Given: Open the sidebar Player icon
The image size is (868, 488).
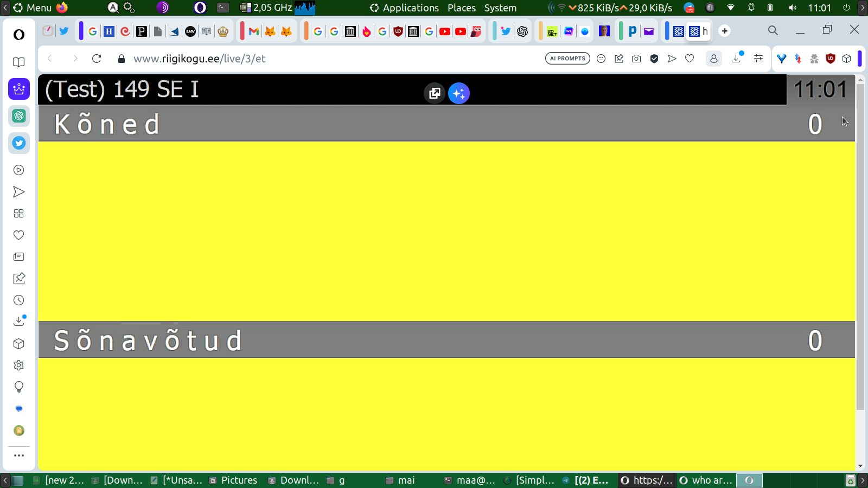Looking at the screenshot, I should coord(19,170).
